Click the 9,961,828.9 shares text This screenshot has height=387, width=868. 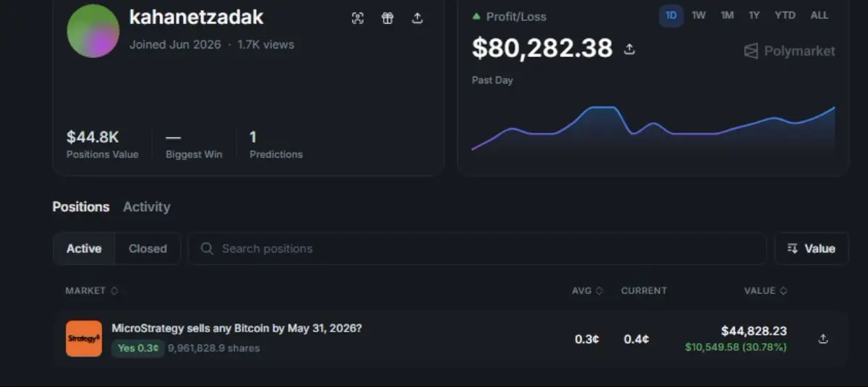(x=214, y=348)
